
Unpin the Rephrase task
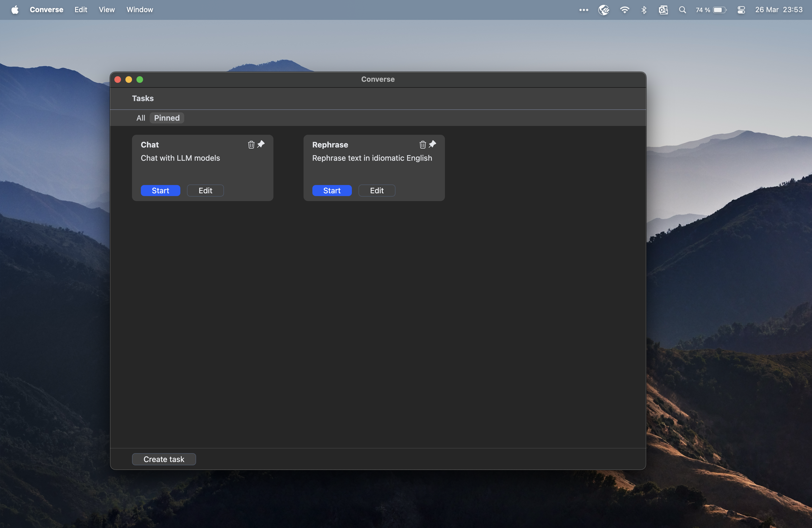pyautogui.click(x=432, y=144)
